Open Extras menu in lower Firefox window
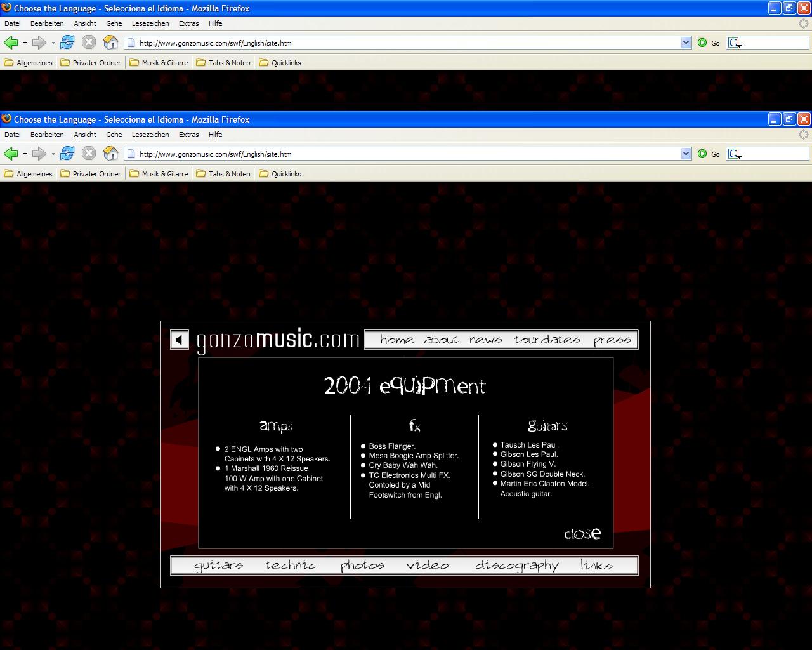The width and height of the screenshot is (812, 650). click(189, 135)
